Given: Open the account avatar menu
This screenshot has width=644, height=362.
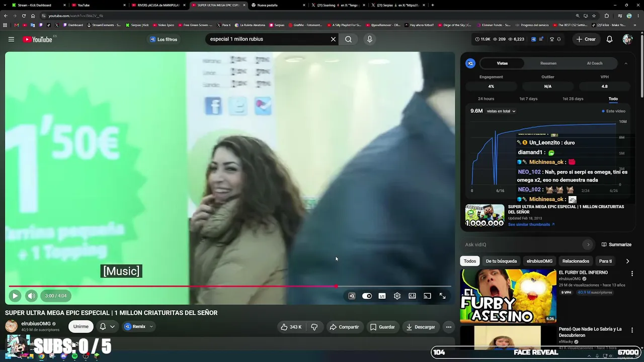Looking at the screenshot, I should pos(627,39).
